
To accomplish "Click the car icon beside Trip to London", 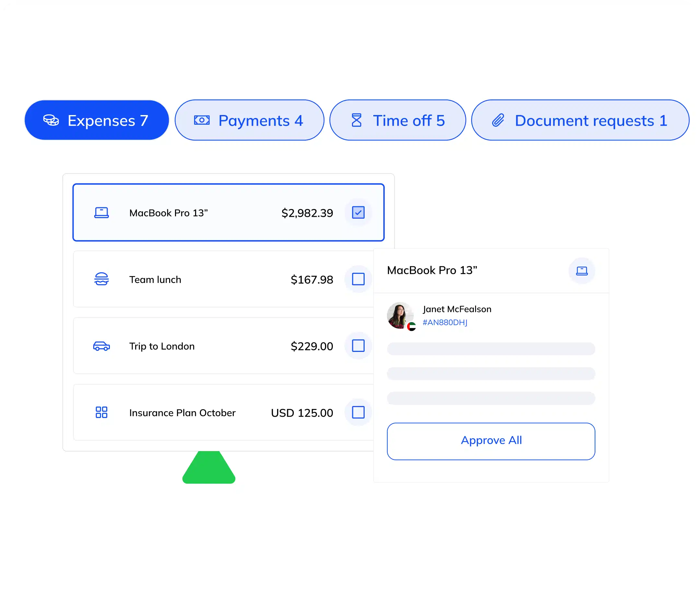I will 101,346.
